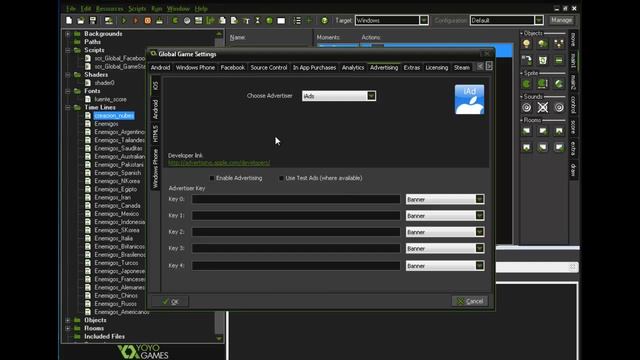Open the Apple developer link

tap(219, 162)
